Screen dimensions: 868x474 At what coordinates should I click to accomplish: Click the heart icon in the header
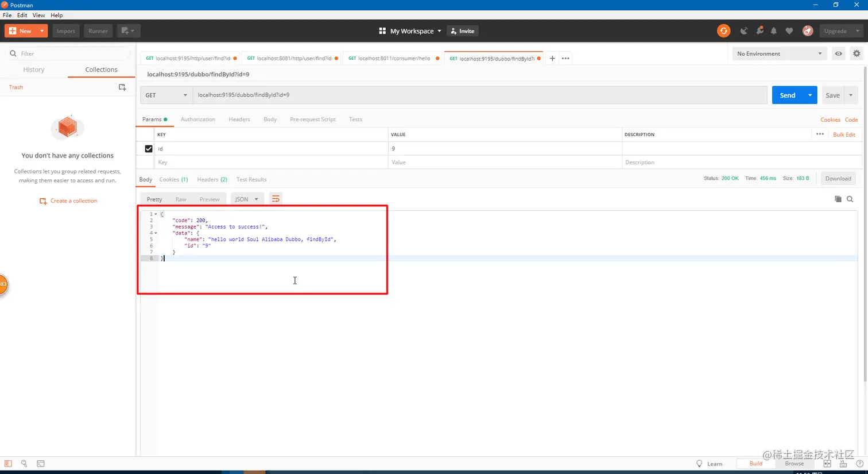(789, 31)
